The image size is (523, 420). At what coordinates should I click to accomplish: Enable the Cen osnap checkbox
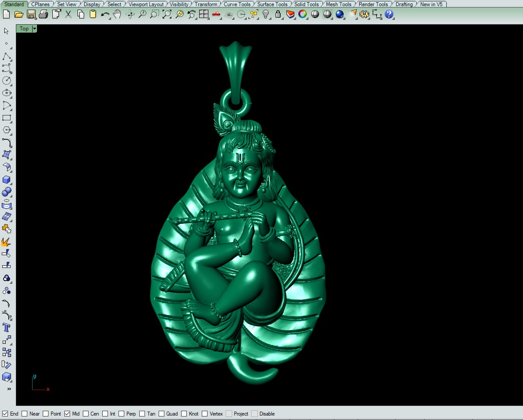click(86, 414)
